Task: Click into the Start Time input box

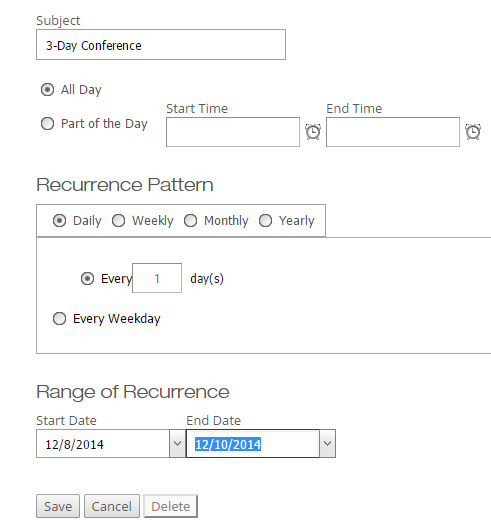Action: point(233,132)
